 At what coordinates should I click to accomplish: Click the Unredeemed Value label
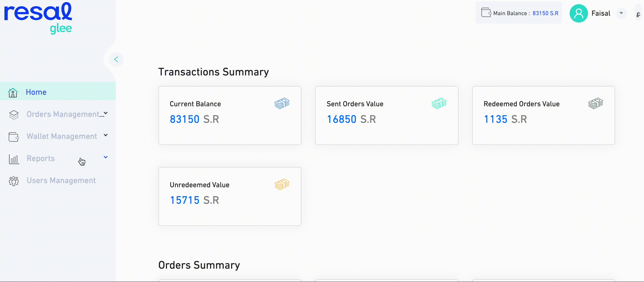click(200, 185)
